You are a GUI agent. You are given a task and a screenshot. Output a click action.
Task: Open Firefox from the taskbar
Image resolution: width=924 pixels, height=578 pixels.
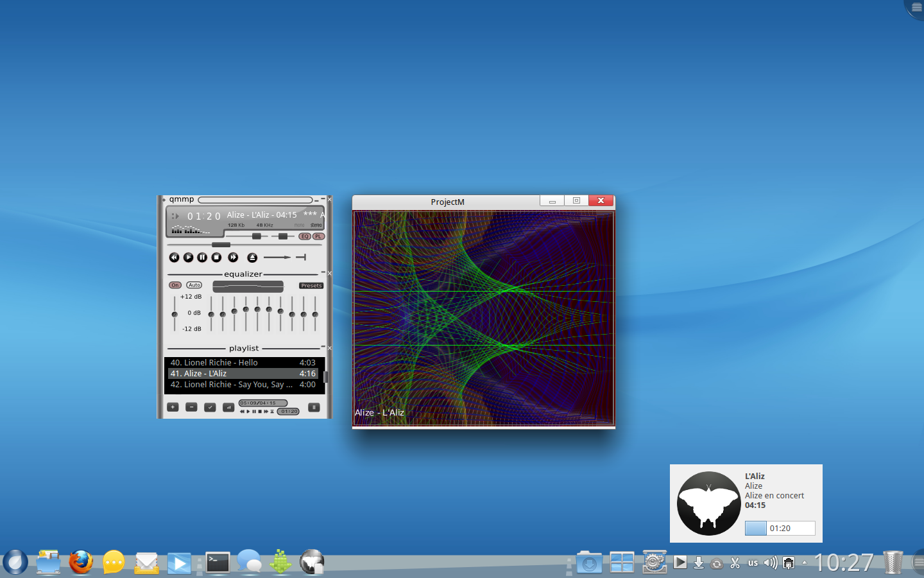[x=81, y=563]
